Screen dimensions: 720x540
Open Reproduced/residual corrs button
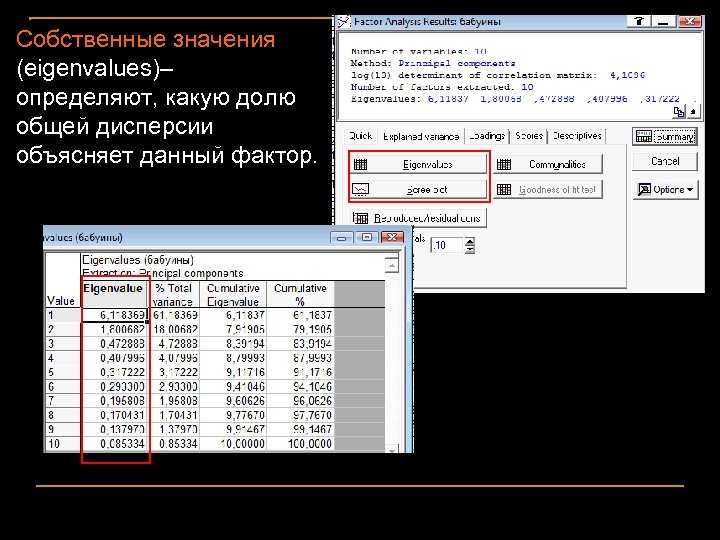pyautogui.click(x=418, y=218)
